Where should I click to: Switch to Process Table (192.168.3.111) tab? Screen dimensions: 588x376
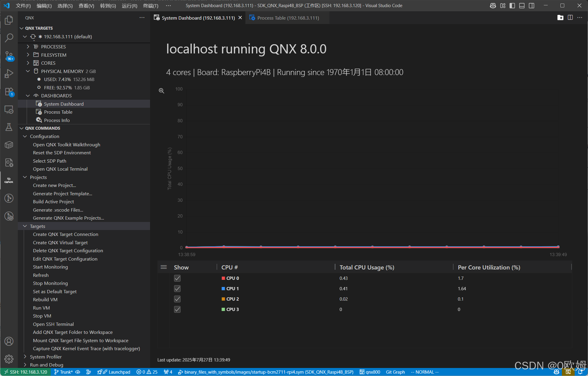pos(288,18)
